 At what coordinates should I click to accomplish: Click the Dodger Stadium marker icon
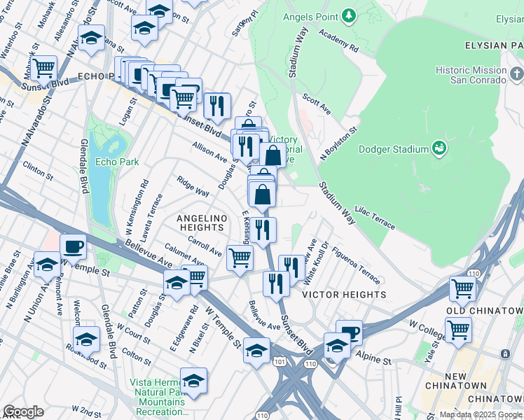point(439,148)
